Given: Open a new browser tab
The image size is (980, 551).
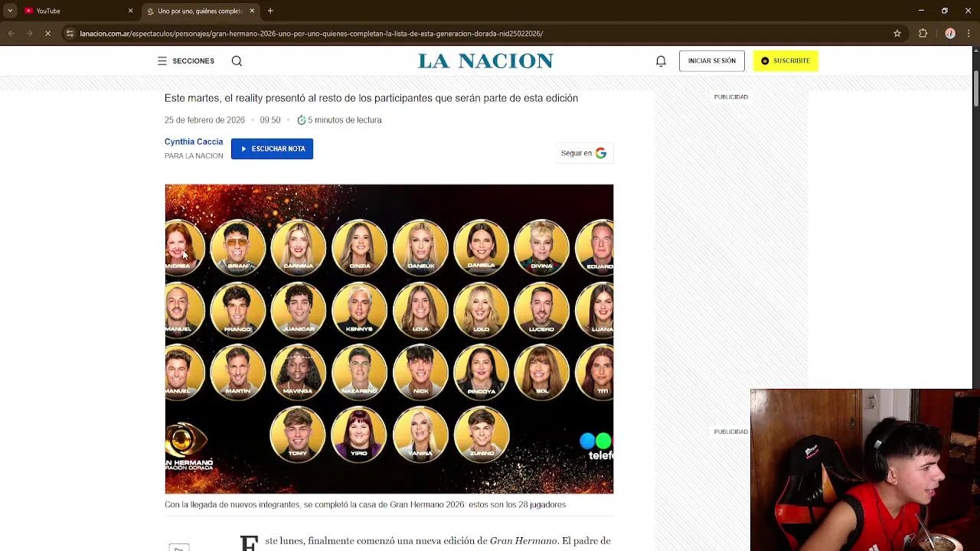Looking at the screenshot, I should click(x=270, y=11).
